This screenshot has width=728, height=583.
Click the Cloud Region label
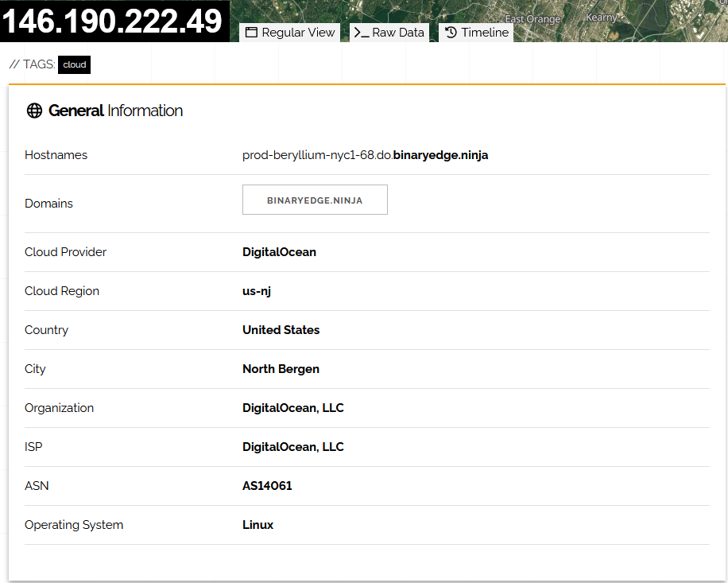coord(62,291)
